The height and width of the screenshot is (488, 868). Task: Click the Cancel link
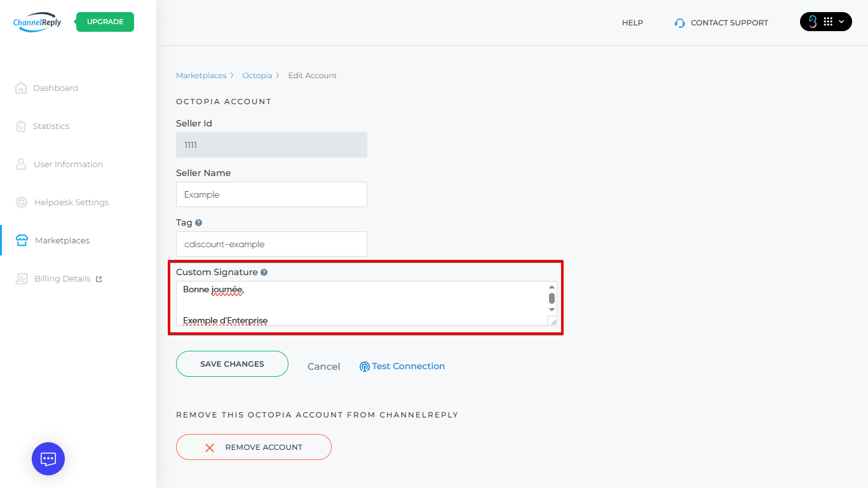tap(323, 367)
